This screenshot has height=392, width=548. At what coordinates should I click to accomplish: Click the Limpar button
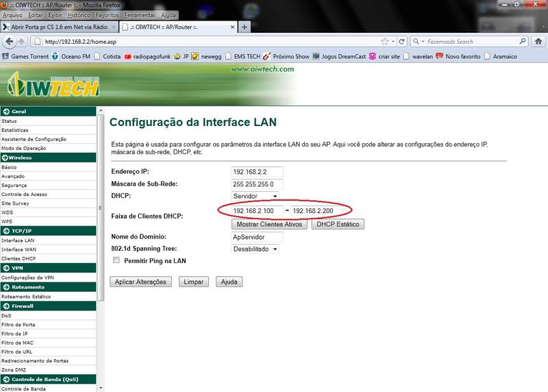(x=194, y=282)
